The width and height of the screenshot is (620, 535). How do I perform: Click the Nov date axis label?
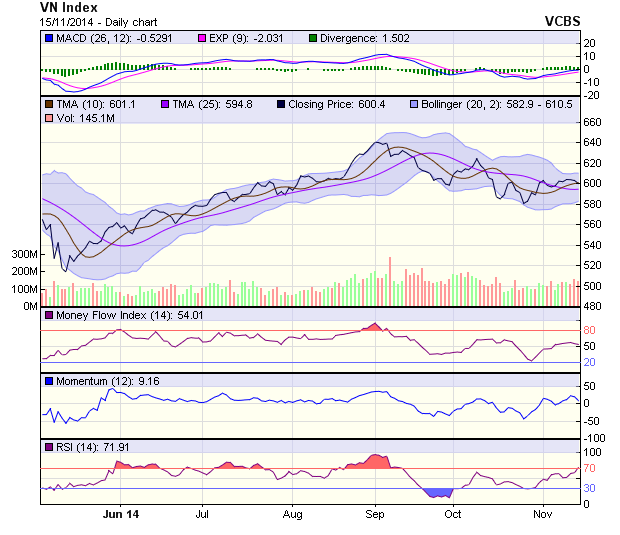(543, 515)
